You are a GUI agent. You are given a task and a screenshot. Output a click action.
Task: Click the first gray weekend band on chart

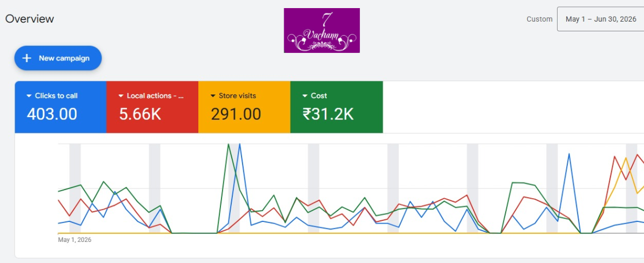point(75,188)
